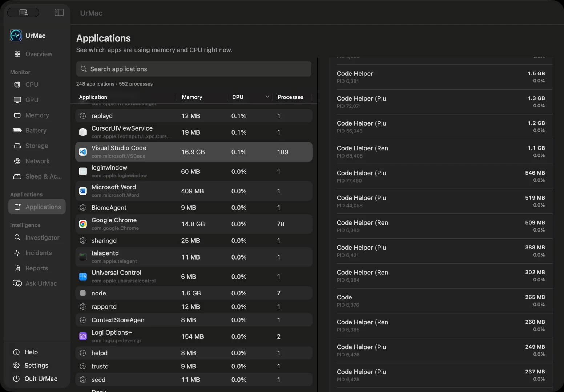Click the CPU column sort chevron
Screen dimensions: 564x392
pos(267,97)
